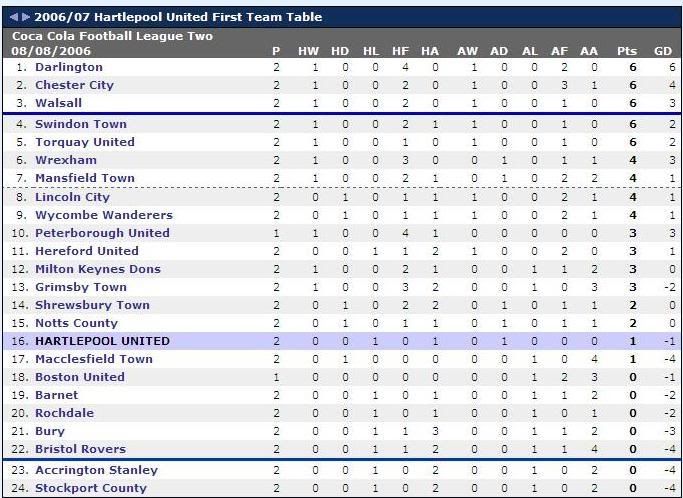Open the Bristol Rovers link
This screenshot has width=683, height=498.
81,449
